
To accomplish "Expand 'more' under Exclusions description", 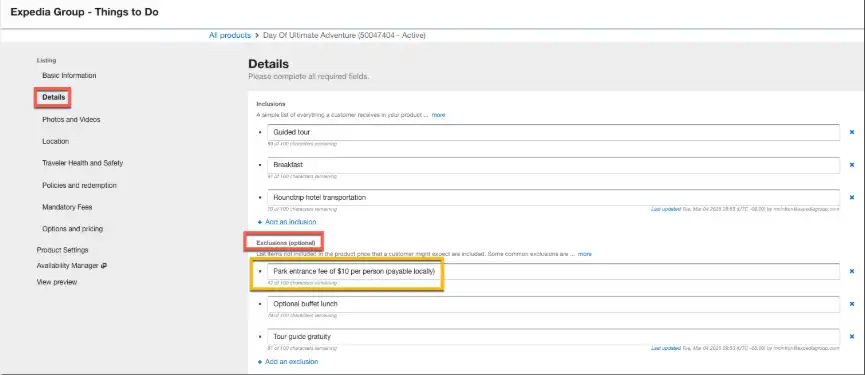I will 585,254.
